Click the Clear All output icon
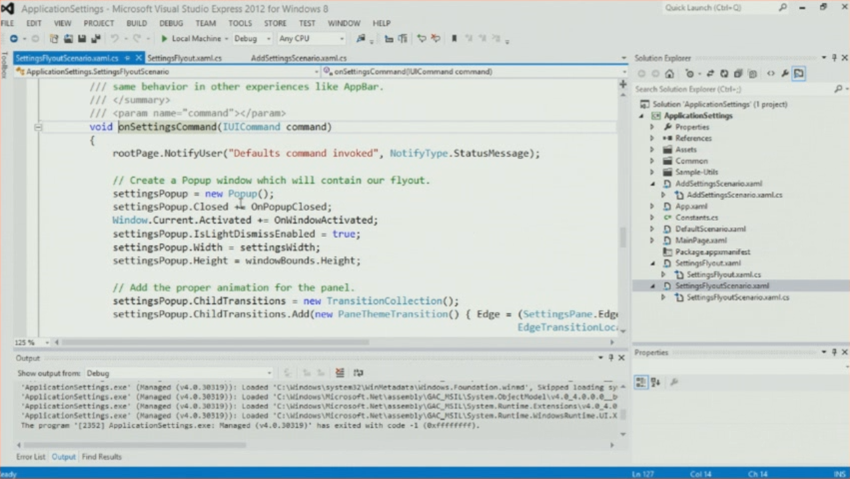 tap(340, 373)
